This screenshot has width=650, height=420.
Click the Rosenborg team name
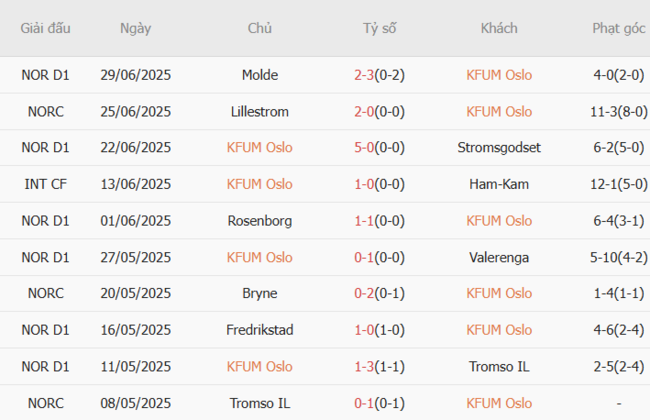pyautogui.click(x=260, y=221)
